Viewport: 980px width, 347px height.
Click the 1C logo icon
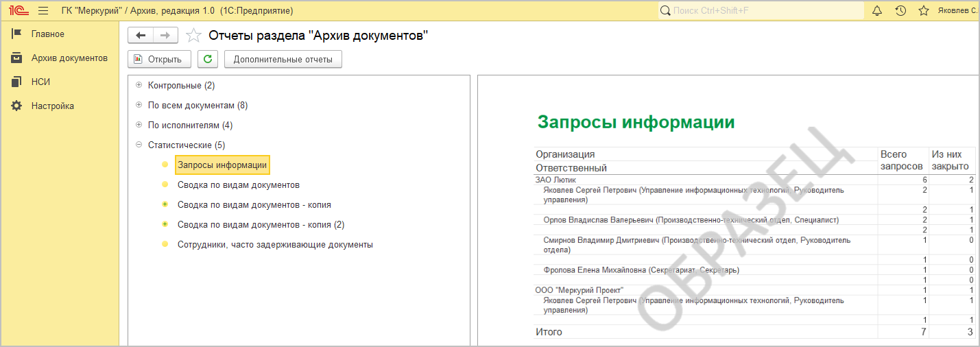point(18,11)
